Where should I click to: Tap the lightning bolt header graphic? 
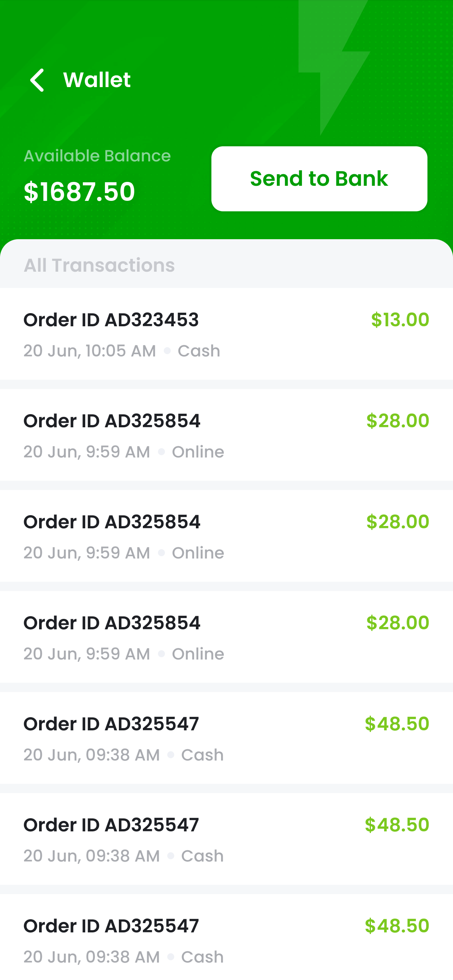[x=333, y=66]
